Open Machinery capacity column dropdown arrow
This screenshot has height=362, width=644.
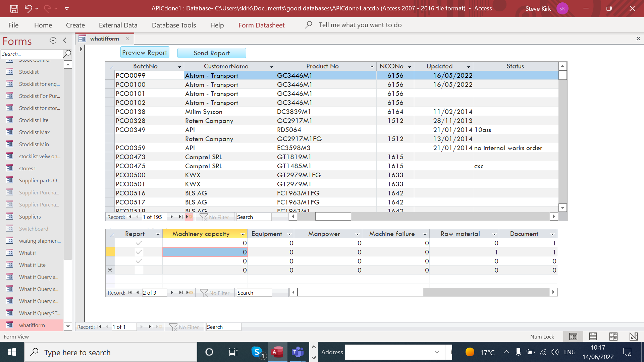[x=243, y=234]
